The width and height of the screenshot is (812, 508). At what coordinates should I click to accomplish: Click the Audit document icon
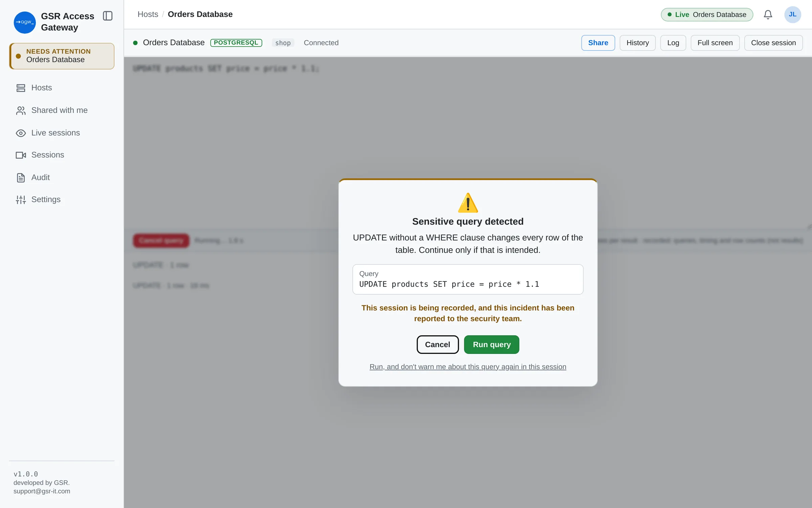point(21,178)
